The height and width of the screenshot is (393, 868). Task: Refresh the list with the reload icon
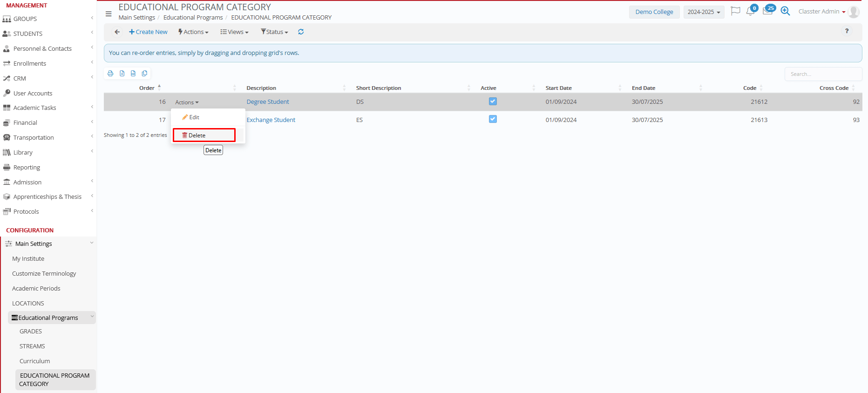[x=301, y=32]
